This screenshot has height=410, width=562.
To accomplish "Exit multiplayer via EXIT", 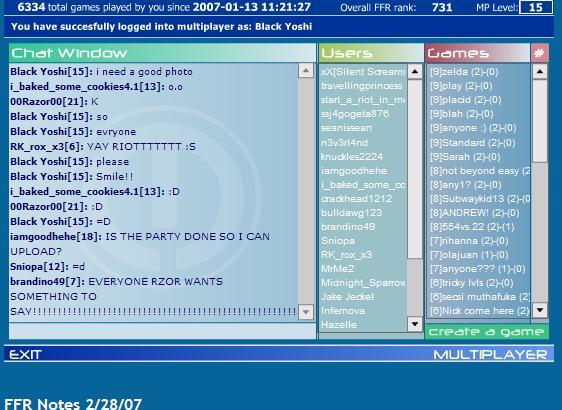I will 25,355.
